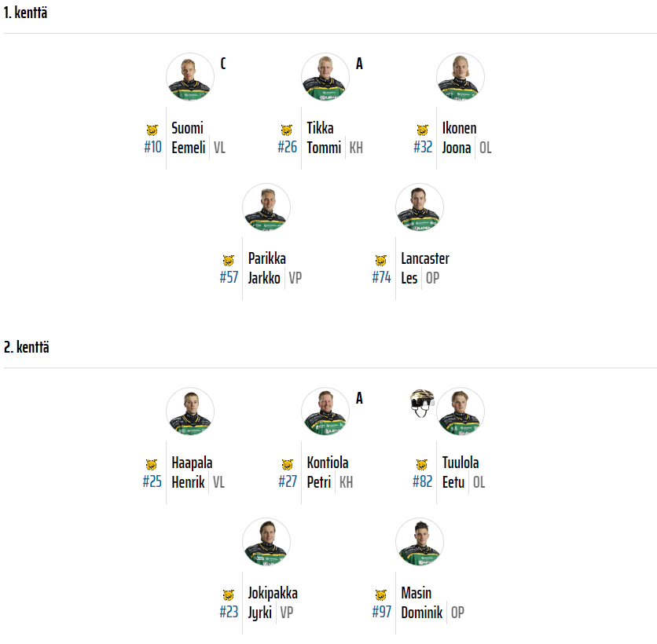Click team logo icon next to Suomi #10
Screen dimensions: 657x644
click(x=152, y=130)
